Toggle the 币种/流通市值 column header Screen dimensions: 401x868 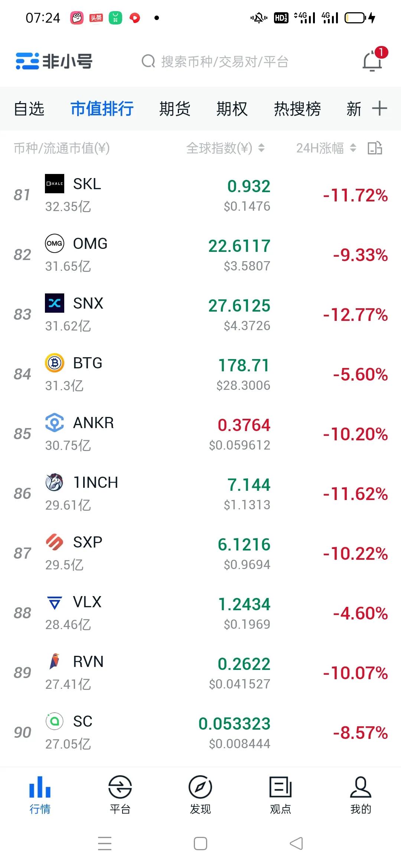point(62,148)
